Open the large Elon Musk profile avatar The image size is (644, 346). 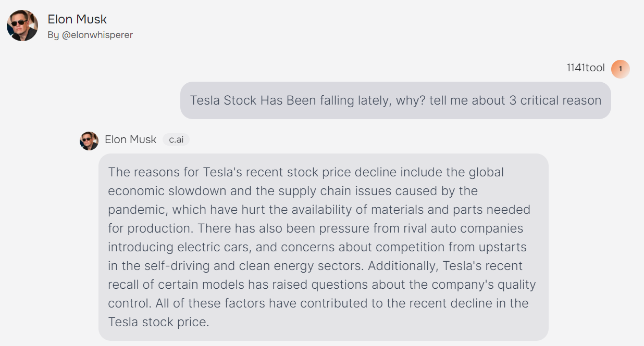coord(22,25)
